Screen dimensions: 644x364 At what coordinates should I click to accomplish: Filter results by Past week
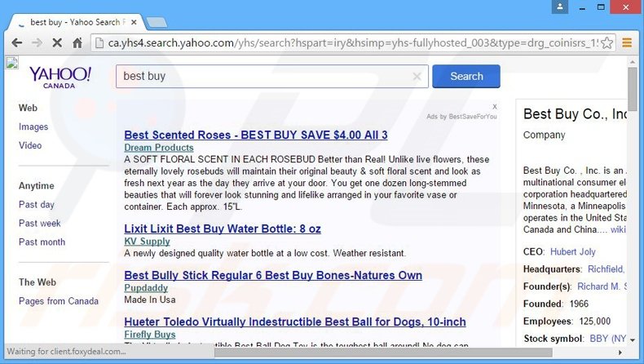click(39, 223)
